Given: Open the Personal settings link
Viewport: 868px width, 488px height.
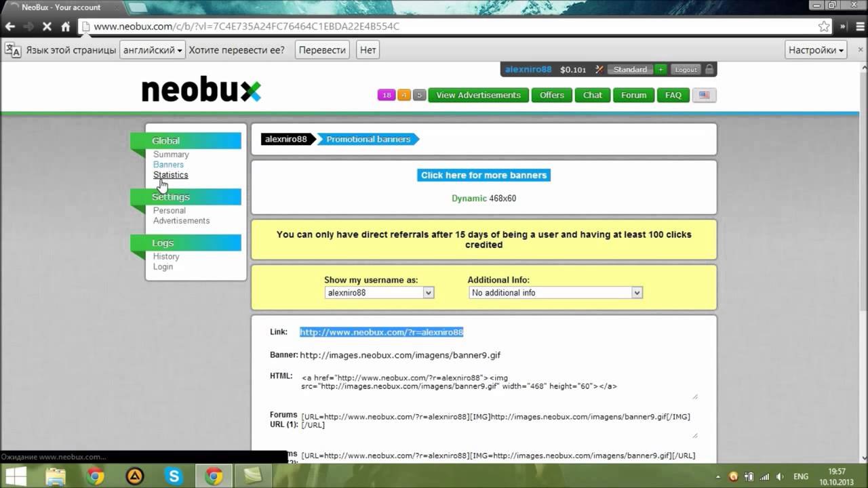Looking at the screenshot, I should tap(170, 211).
